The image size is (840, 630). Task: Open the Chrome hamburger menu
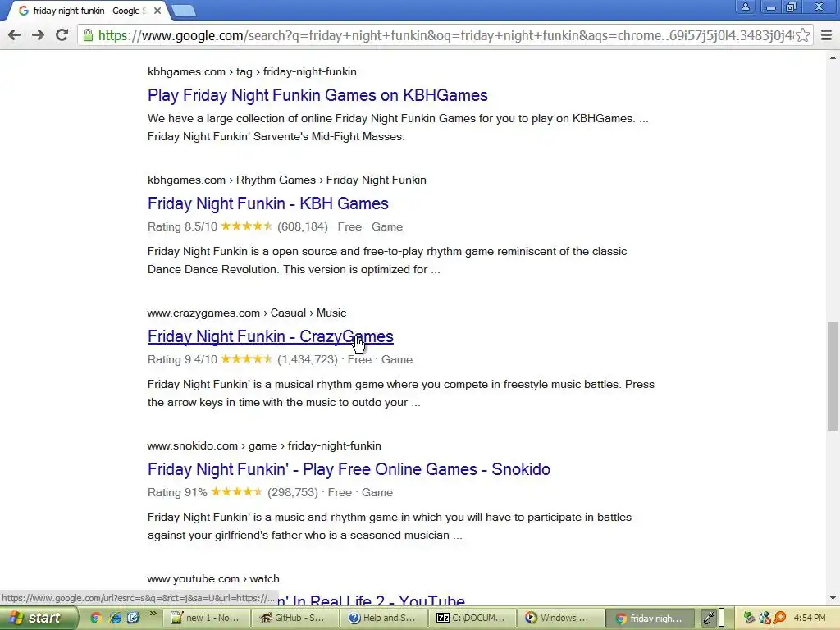pyautogui.click(x=827, y=35)
